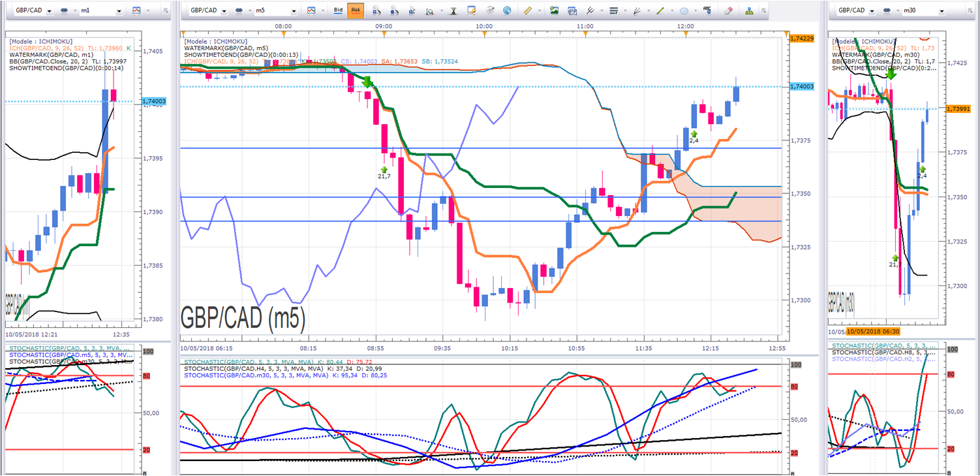Viewport: 980px width, 476px height.
Task: Select the green trend line tool
Action: pyautogui.click(x=660, y=10)
